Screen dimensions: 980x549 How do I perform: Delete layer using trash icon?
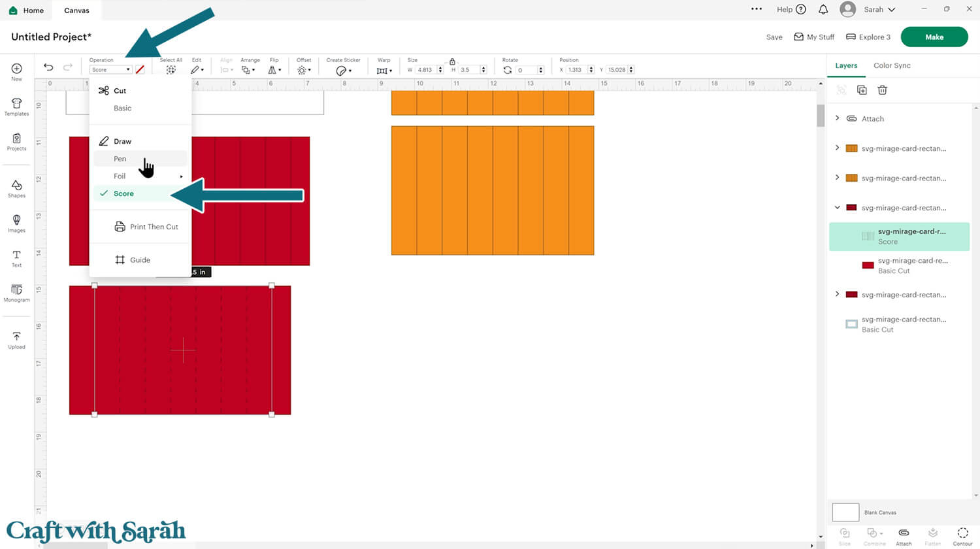882,90
